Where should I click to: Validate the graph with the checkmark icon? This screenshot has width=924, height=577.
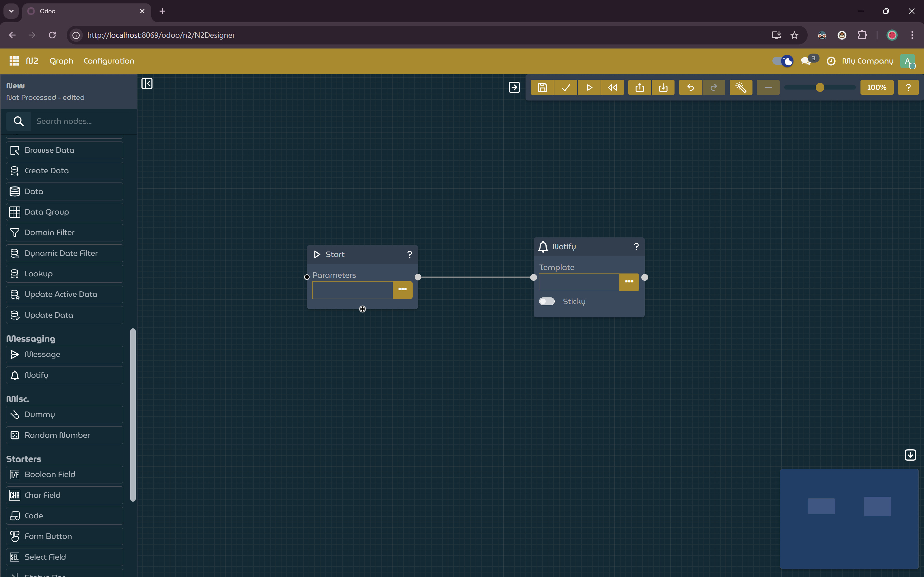tap(565, 88)
